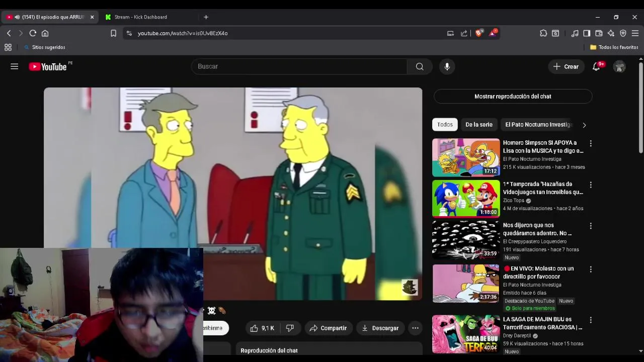The image size is (644, 362).
Task: Open options for SAGA DE MAJIN BUU video
Action: pyautogui.click(x=591, y=320)
